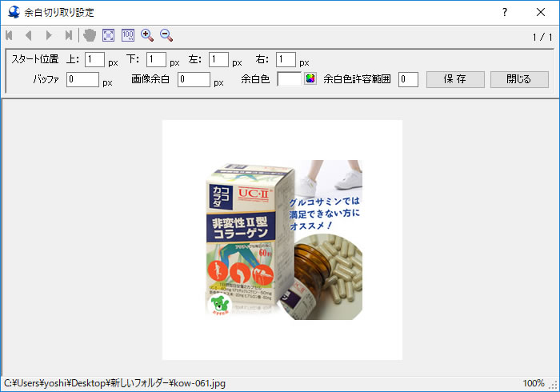Grab the window resize grip corner

coord(554,386)
